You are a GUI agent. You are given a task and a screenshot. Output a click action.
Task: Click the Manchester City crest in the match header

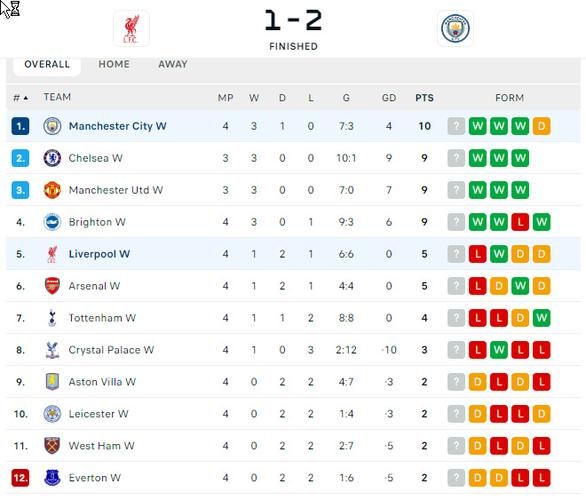(x=455, y=28)
